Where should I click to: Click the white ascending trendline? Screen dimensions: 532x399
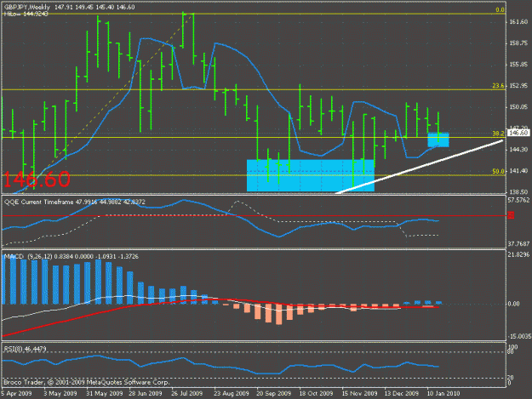(x=419, y=167)
